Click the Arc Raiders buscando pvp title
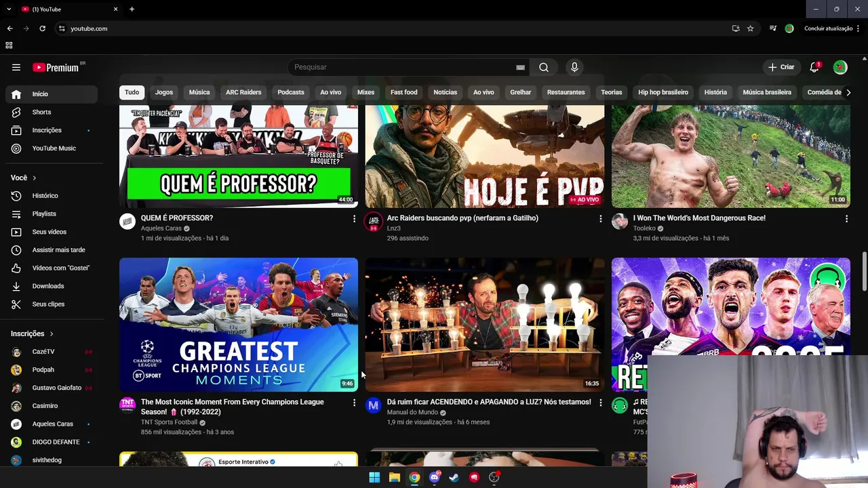Viewport: 868px width, 488px height. [462, 218]
